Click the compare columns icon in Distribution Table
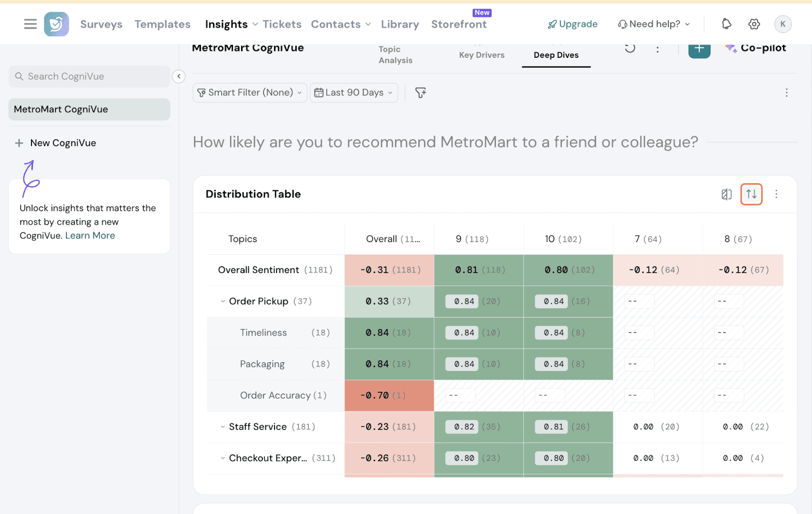The image size is (812, 514). coord(727,194)
